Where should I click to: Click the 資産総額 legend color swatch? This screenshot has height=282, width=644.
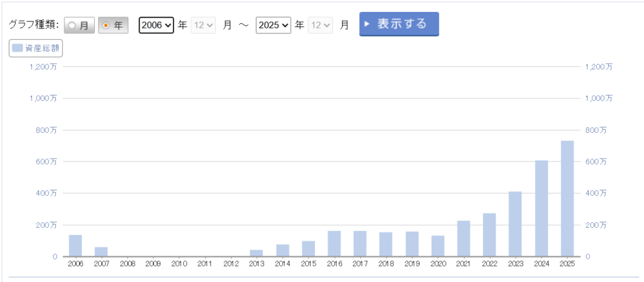pyautogui.click(x=18, y=48)
